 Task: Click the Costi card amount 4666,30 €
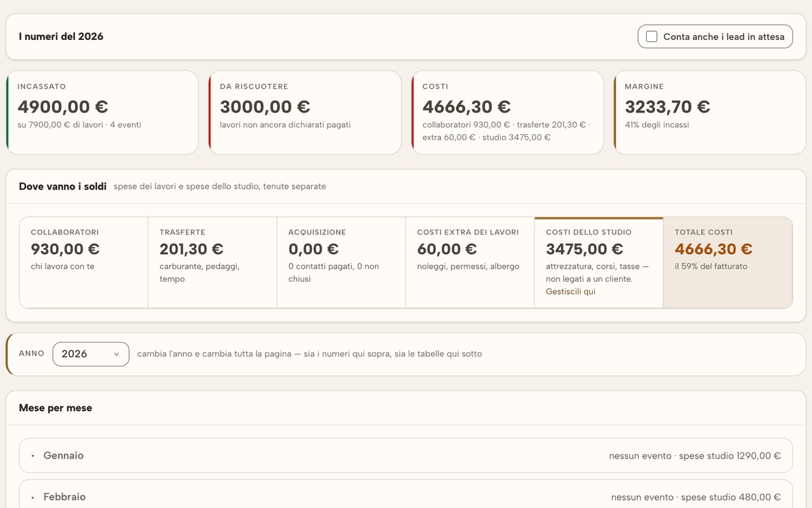click(466, 107)
